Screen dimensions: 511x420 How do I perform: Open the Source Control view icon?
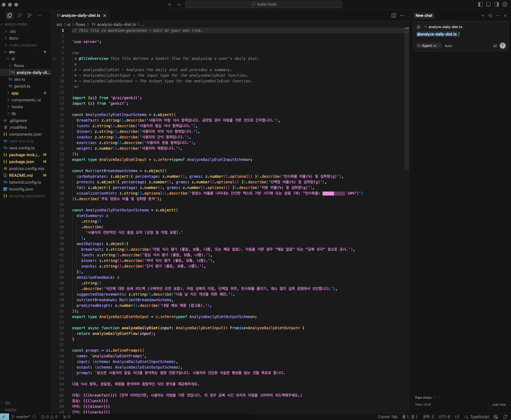[30, 15]
